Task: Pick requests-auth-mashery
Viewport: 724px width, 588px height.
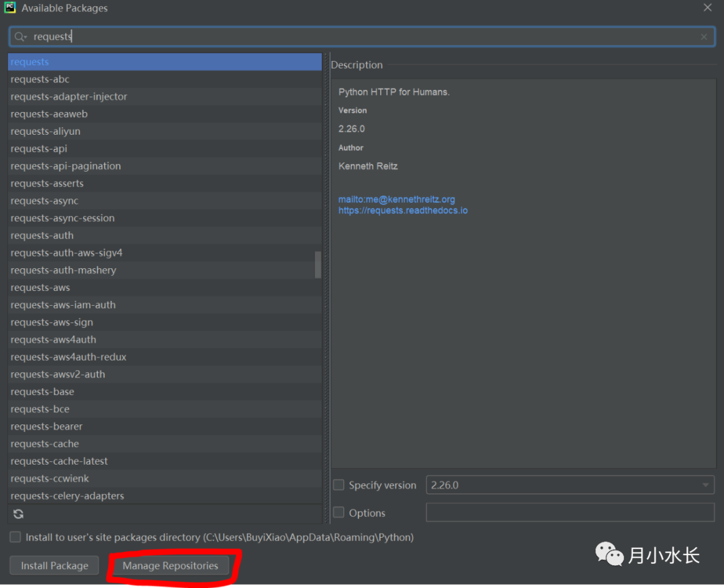Action: point(165,270)
